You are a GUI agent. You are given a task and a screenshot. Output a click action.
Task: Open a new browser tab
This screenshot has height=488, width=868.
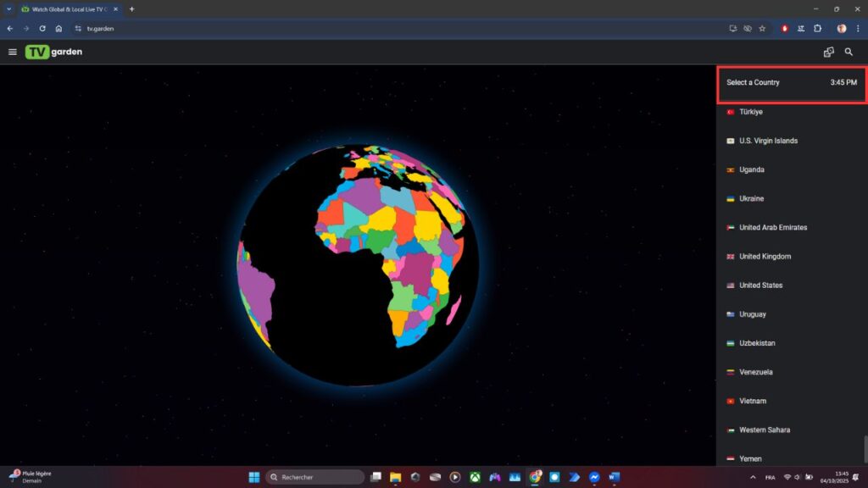[131, 8]
